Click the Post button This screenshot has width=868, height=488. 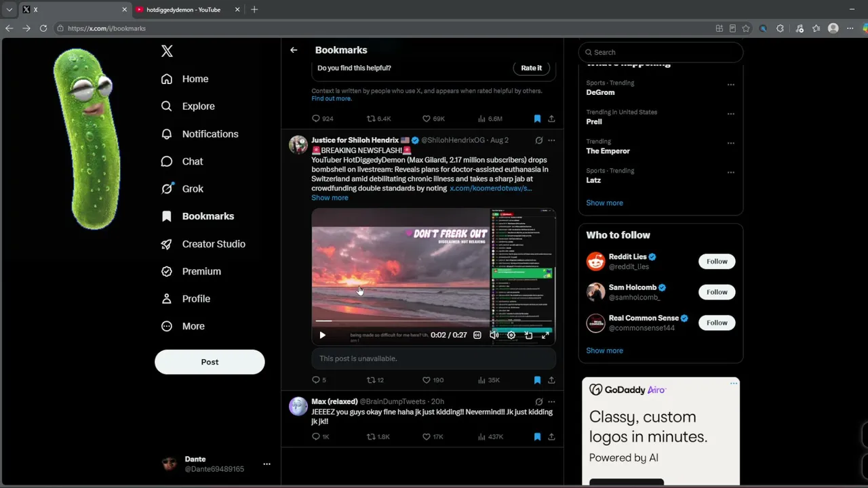coord(210,362)
